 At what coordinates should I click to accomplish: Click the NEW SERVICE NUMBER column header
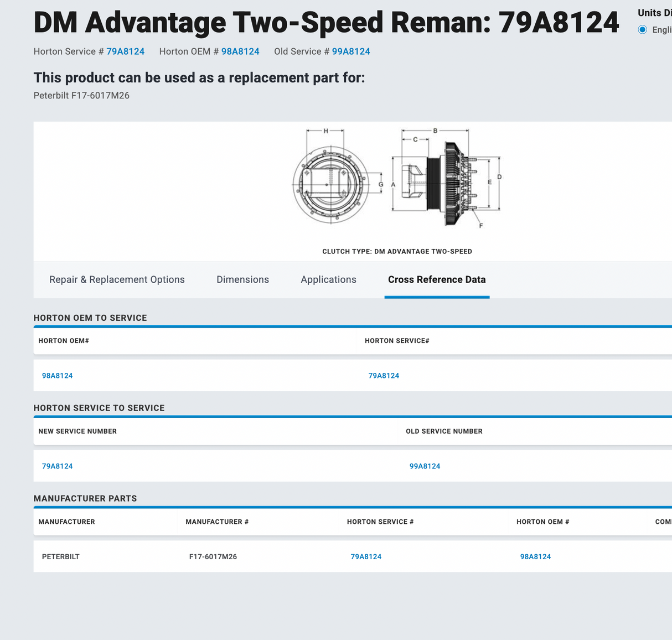click(x=77, y=431)
